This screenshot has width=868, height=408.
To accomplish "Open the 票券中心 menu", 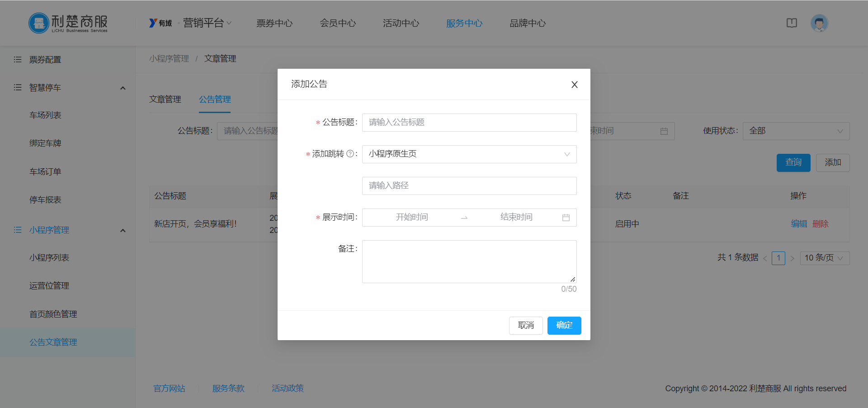I will point(274,23).
